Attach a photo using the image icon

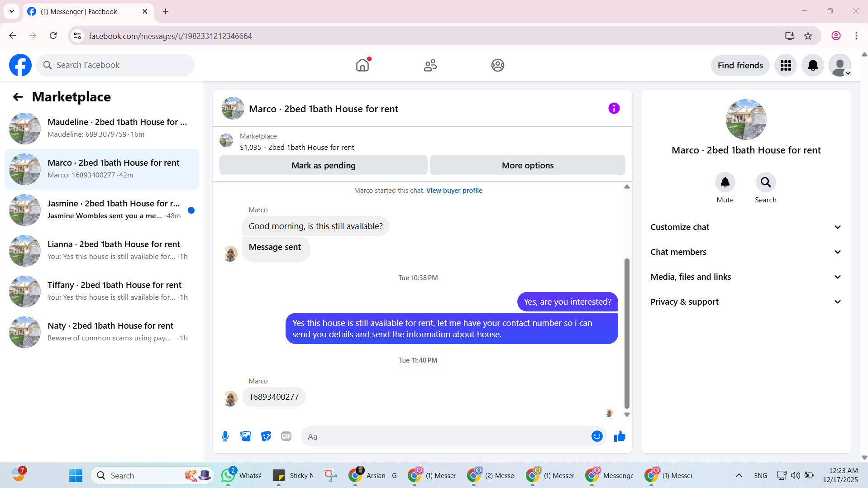tap(246, 436)
